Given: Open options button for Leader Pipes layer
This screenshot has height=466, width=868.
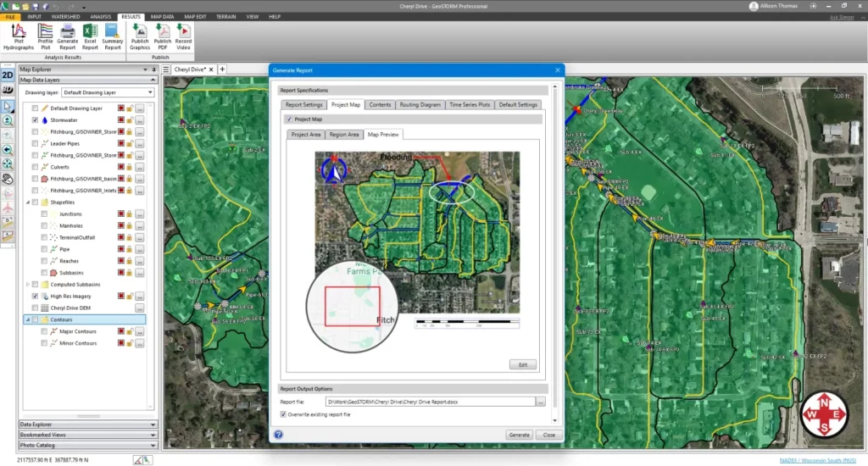Looking at the screenshot, I should tap(140, 143).
